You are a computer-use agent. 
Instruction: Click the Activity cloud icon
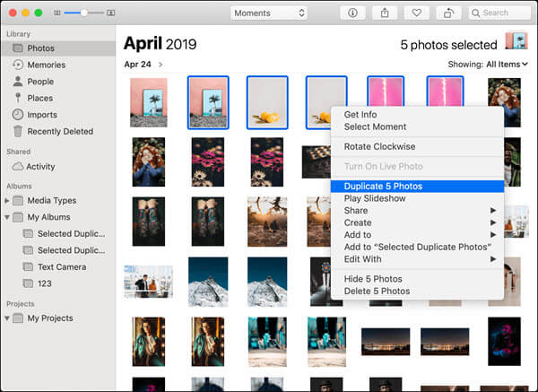point(18,167)
